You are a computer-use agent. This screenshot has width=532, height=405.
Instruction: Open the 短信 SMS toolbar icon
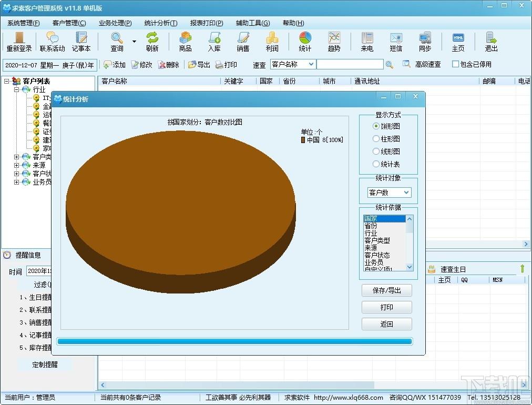click(x=396, y=42)
